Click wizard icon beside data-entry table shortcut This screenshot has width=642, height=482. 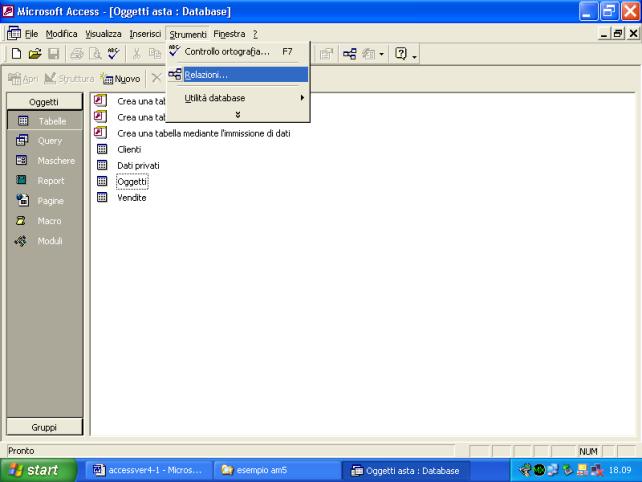coord(100,133)
